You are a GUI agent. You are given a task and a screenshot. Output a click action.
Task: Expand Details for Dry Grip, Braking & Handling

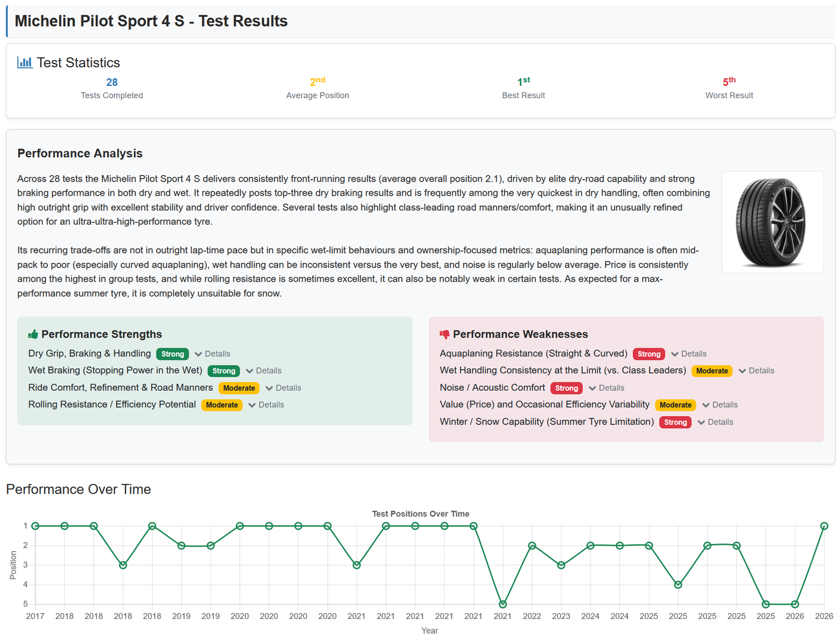pos(213,354)
